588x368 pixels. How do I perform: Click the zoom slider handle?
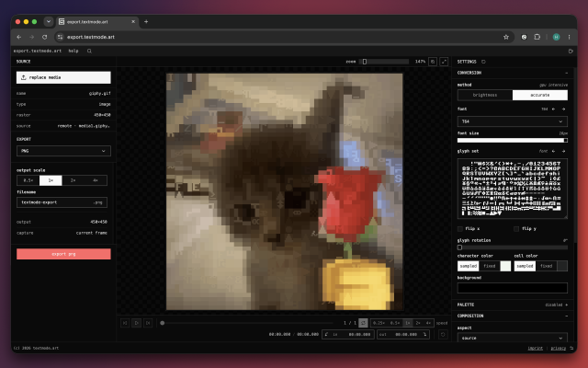pyautogui.click(x=365, y=62)
